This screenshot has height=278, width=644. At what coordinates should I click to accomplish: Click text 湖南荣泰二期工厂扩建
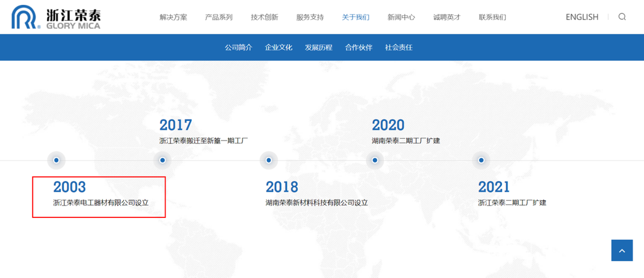click(406, 141)
